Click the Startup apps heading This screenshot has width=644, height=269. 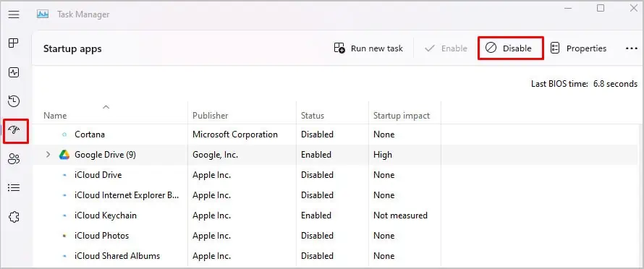pos(72,48)
